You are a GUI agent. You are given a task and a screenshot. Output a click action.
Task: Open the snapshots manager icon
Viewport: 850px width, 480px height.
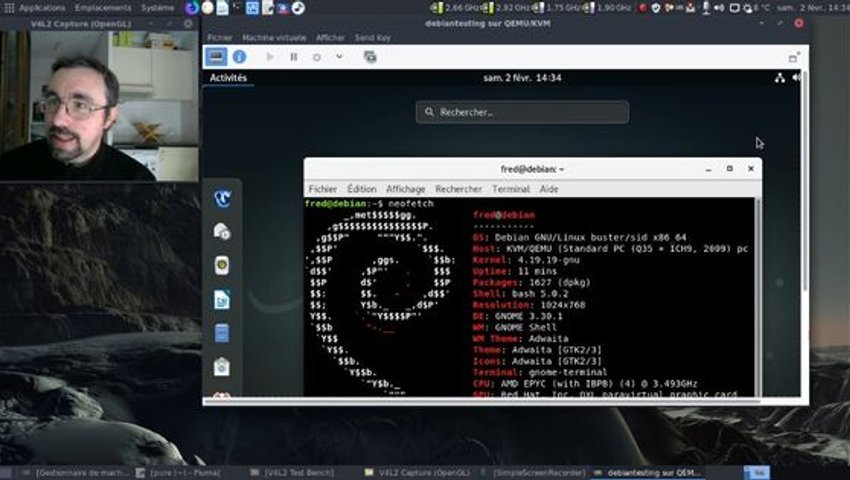point(370,56)
